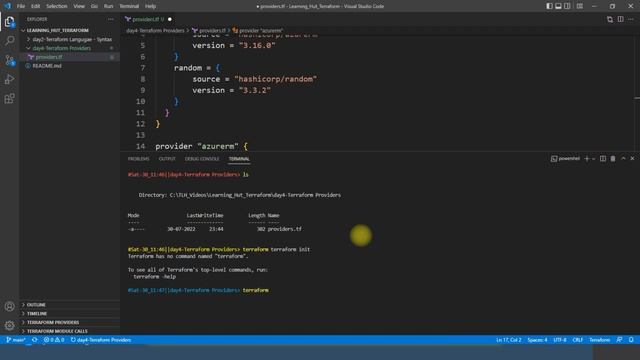The width and height of the screenshot is (640, 360).
Task: Click provider "azurerm" breadcrumb
Action: (258, 31)
